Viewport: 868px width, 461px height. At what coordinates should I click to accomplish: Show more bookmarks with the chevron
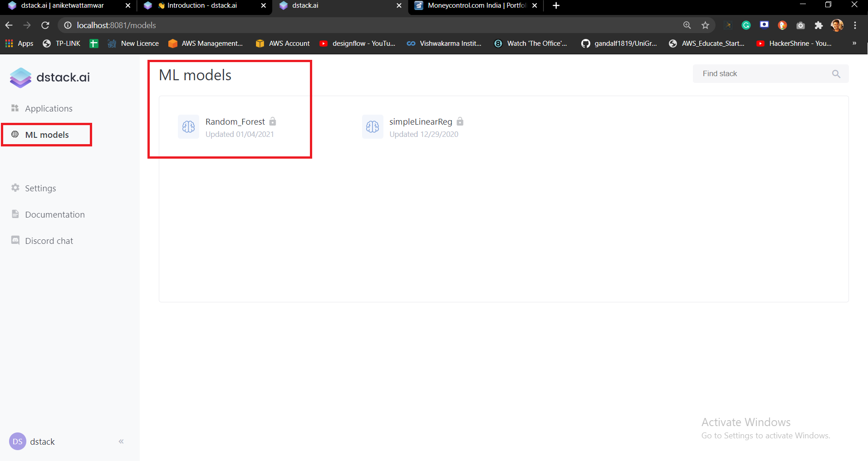[x=854, y=44]
